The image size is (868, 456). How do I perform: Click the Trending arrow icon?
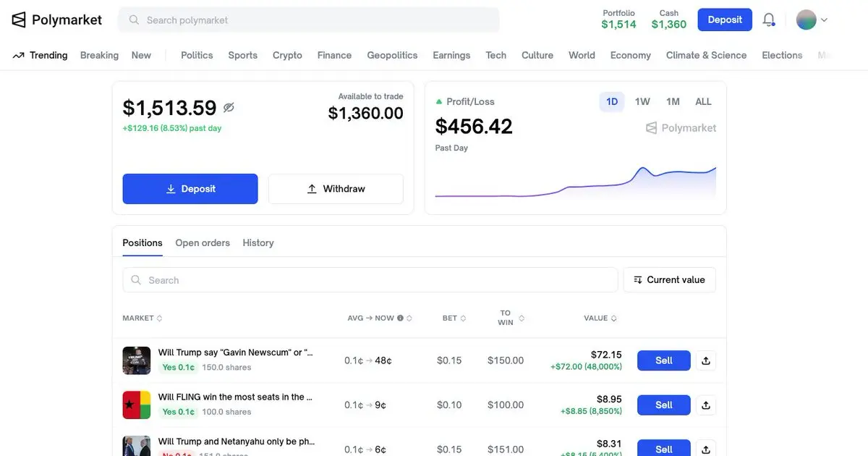tap(18, 55)
